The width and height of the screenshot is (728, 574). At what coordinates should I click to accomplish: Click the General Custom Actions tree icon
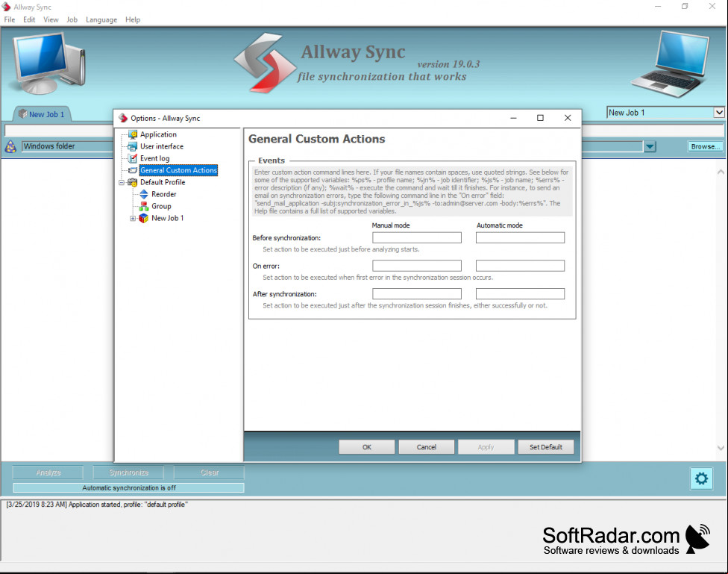click(133, 170)
